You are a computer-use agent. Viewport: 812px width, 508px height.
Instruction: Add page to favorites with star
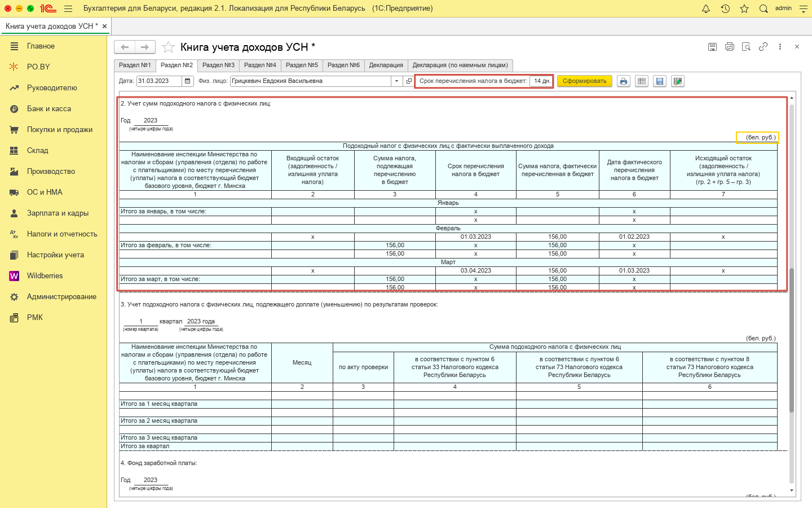tap(168, 47)
